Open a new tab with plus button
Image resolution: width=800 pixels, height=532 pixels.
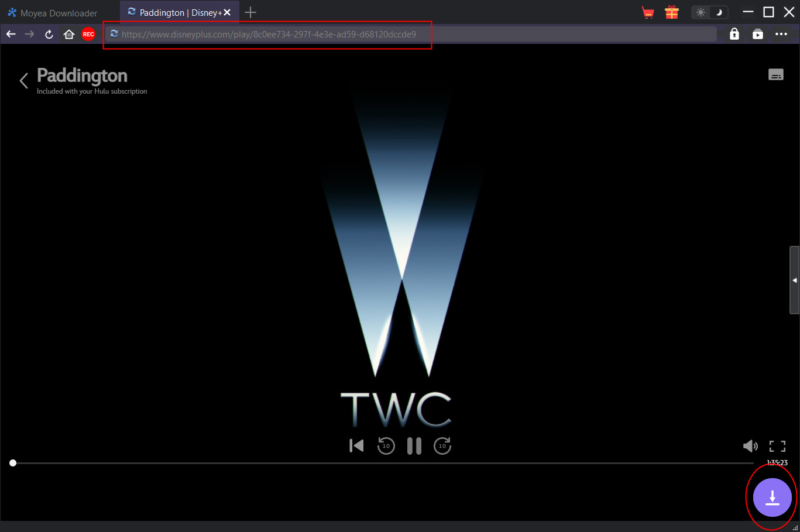click(x=250, y=12)
